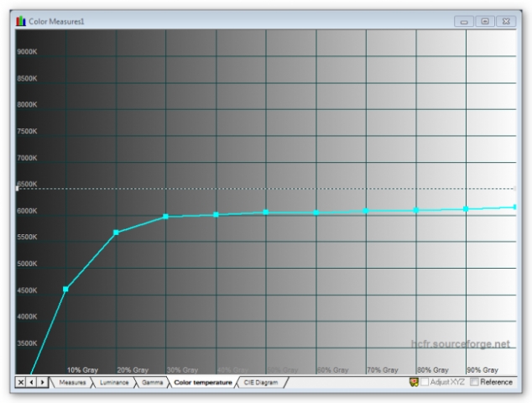
Task: Pick the 90% Gray data point on curve
Action: [466, 208]
